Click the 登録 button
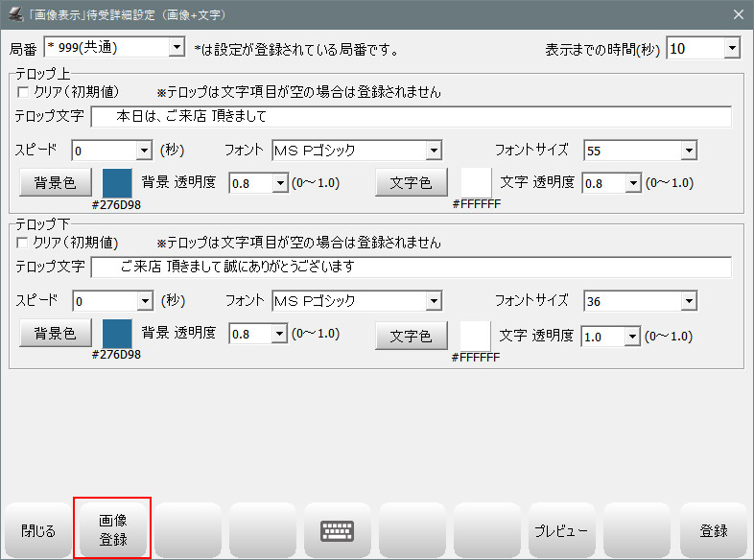Viewport: 754px width, 560px height. (x=713, y=530)
